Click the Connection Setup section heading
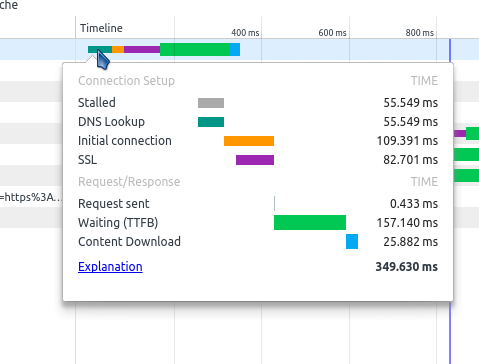The image size is (479, 364). click(x=126, y=81)
